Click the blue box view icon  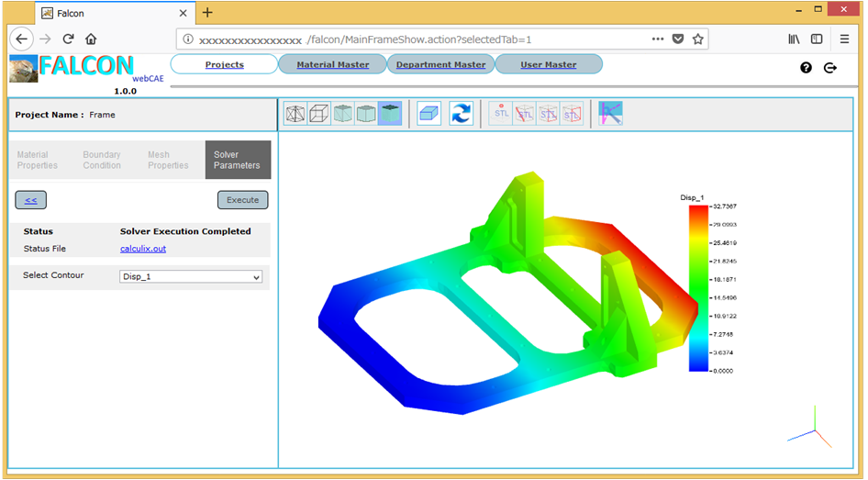[x=428, y=114]
